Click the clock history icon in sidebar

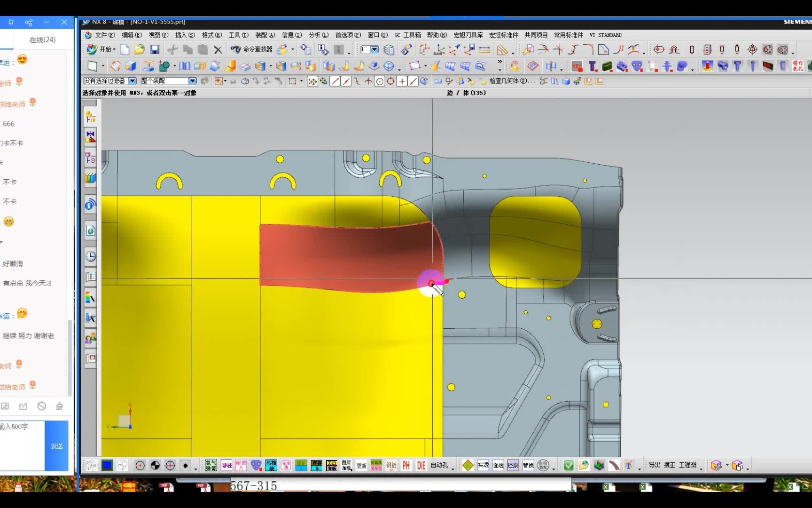(91, 256)
